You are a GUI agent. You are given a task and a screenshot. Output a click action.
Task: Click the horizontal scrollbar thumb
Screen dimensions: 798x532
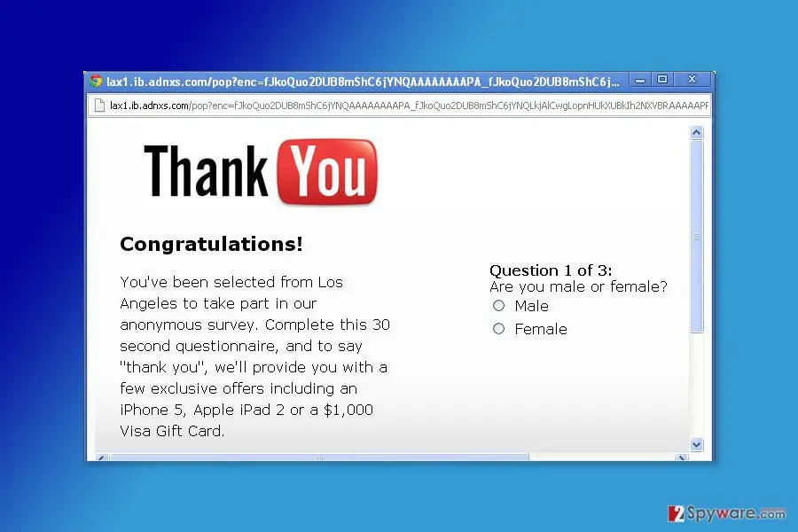click(x=318, y=458)
